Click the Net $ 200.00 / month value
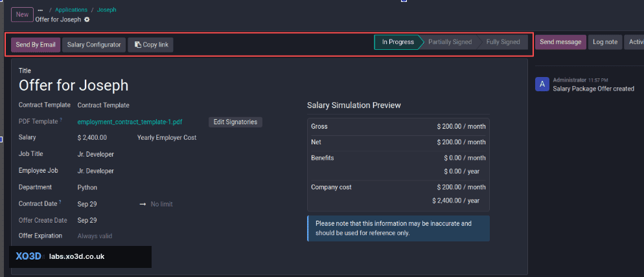 461,142
